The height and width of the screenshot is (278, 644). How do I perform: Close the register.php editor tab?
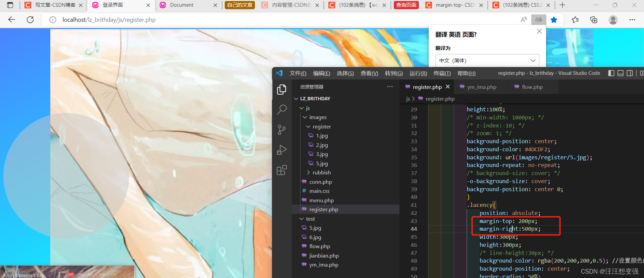[x=448, y=87]
